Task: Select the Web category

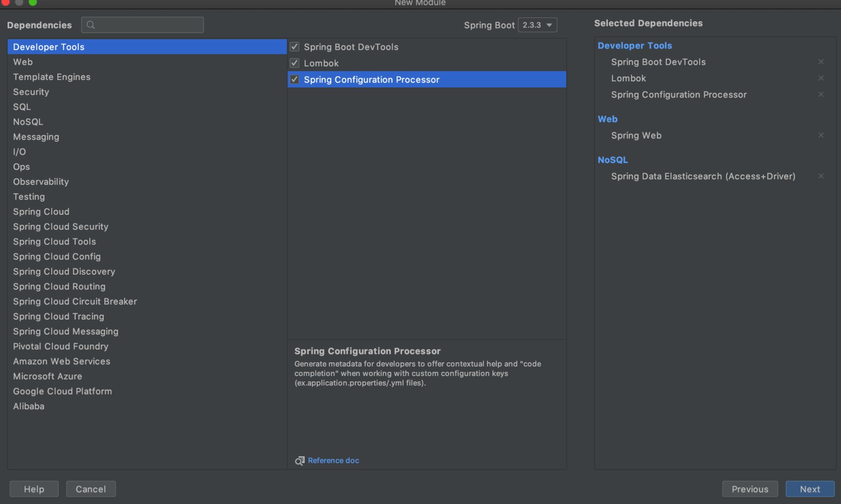Action: 147,62
